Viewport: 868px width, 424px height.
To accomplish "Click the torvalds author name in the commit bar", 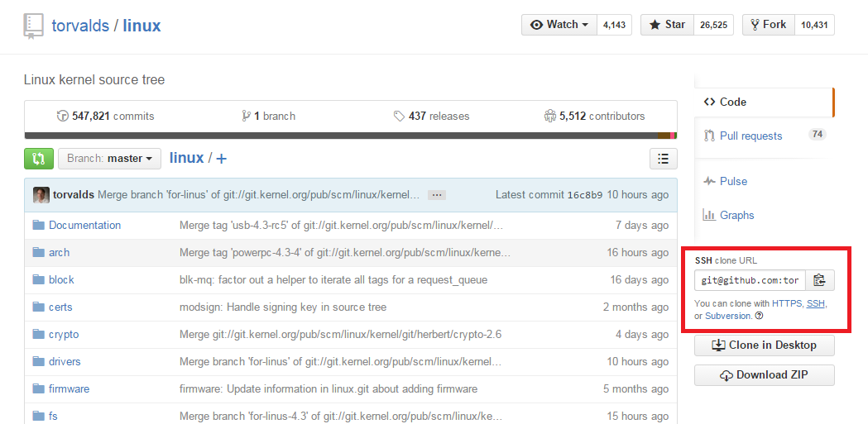I will click(74, 194).
